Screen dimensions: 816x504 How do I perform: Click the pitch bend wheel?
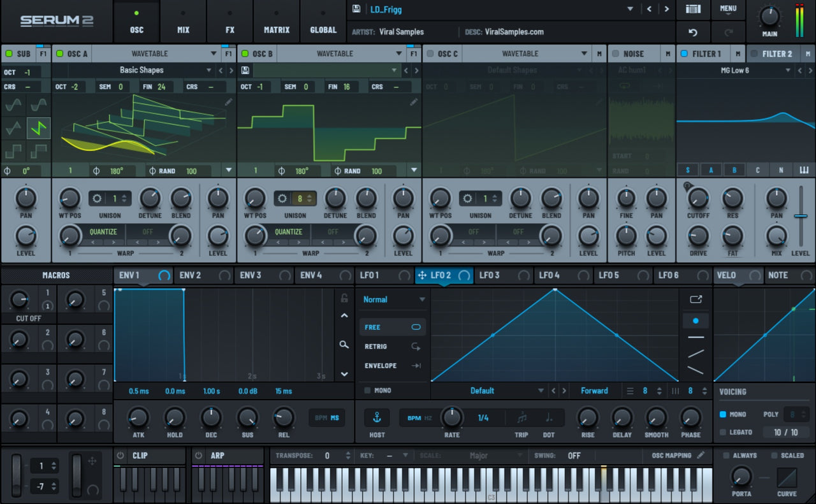tap(17, 476)
